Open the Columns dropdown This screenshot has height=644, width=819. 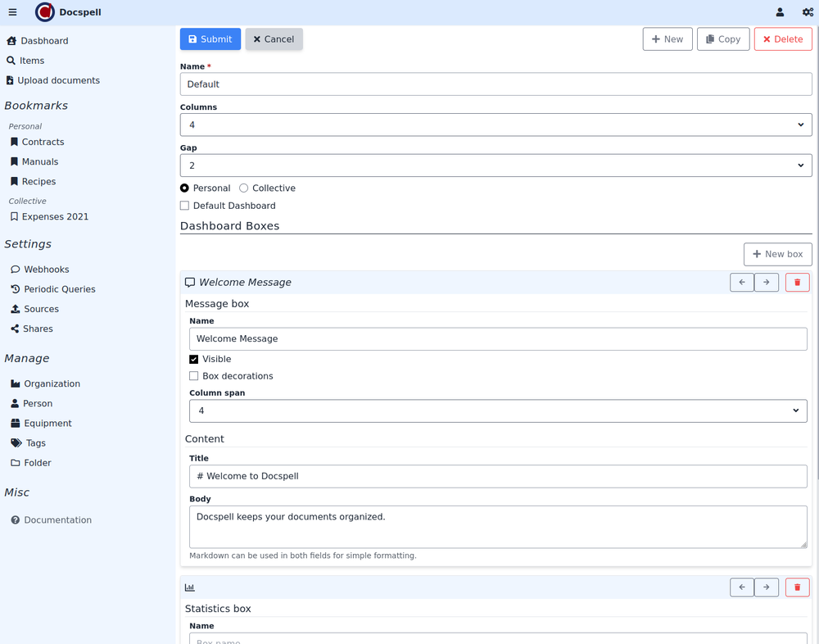point(495,125)
